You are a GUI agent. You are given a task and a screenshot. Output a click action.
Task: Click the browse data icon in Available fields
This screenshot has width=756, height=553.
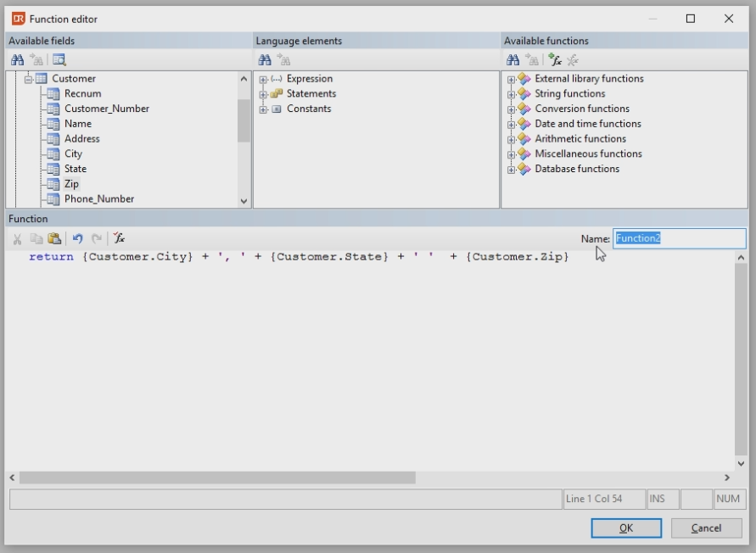(59, 60)
